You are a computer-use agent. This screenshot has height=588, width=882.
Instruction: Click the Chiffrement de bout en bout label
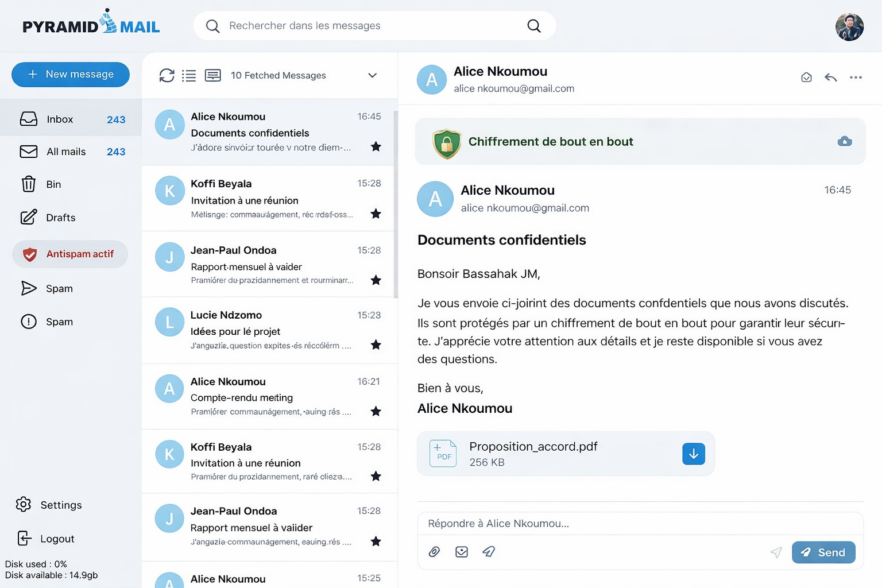[x=551, y=142]
